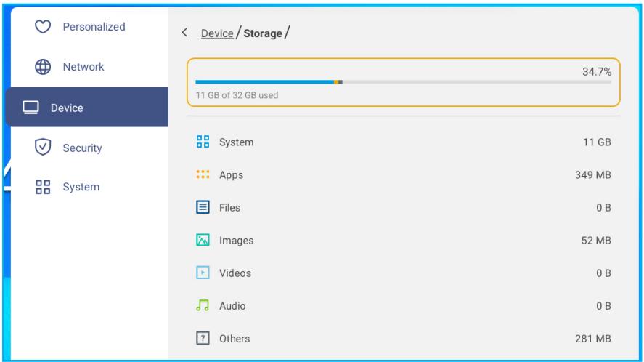
Task: Click the Files document icon
Action: (203, 207)
